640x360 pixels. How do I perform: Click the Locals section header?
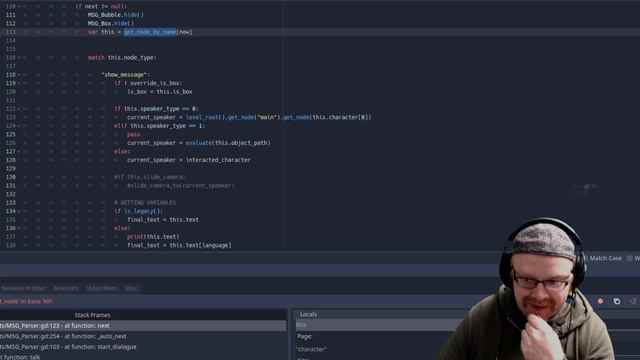(x=309, y=314)
